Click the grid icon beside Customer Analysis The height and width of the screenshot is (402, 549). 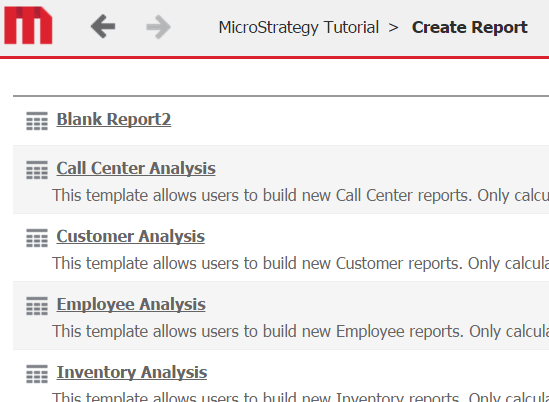(37, 238)
